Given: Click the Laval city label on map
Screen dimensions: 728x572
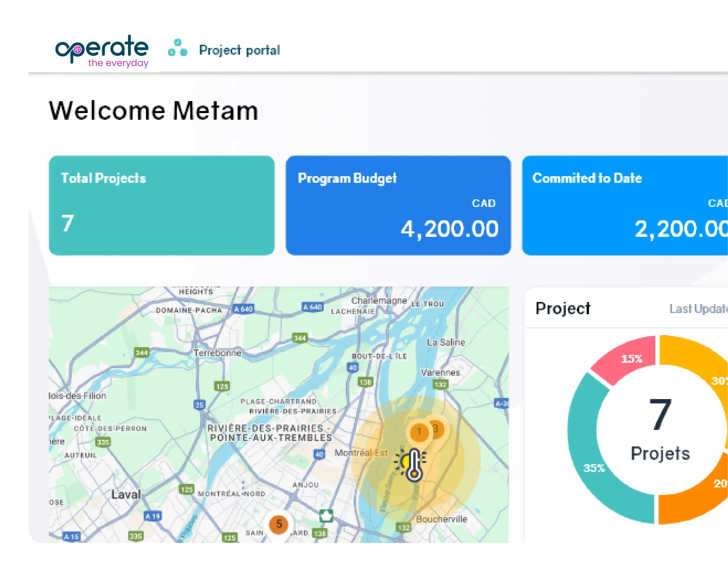Looking at the screenshot, I should (x=126, y=494).
